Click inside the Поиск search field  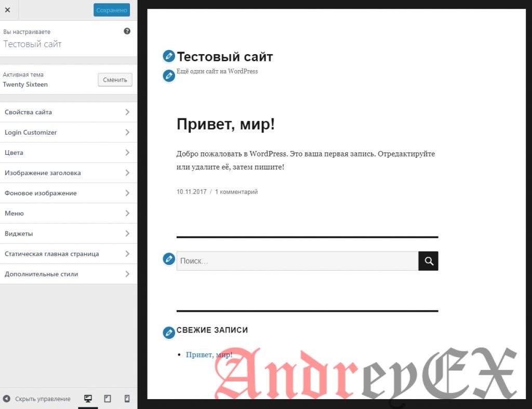296,260
